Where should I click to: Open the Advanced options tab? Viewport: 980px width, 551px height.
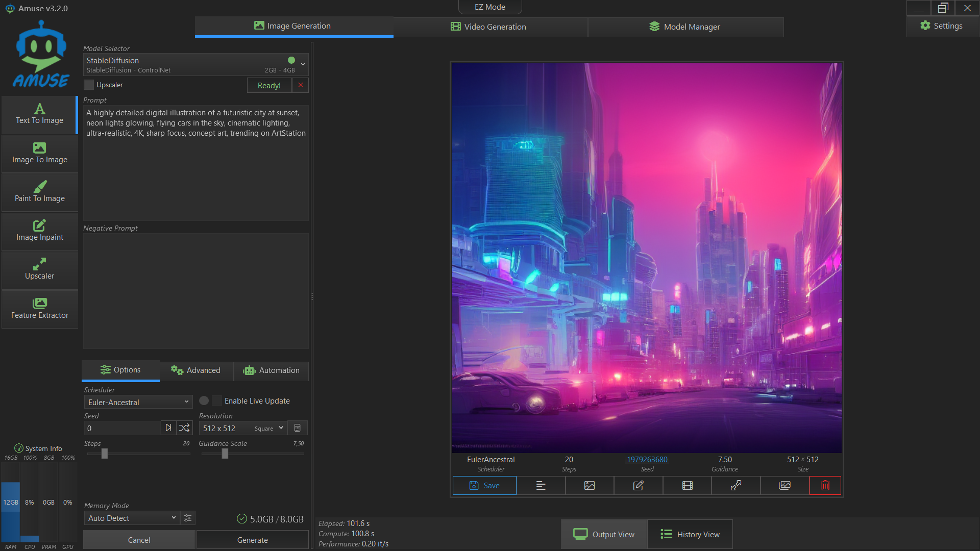(x=196, y=370)
